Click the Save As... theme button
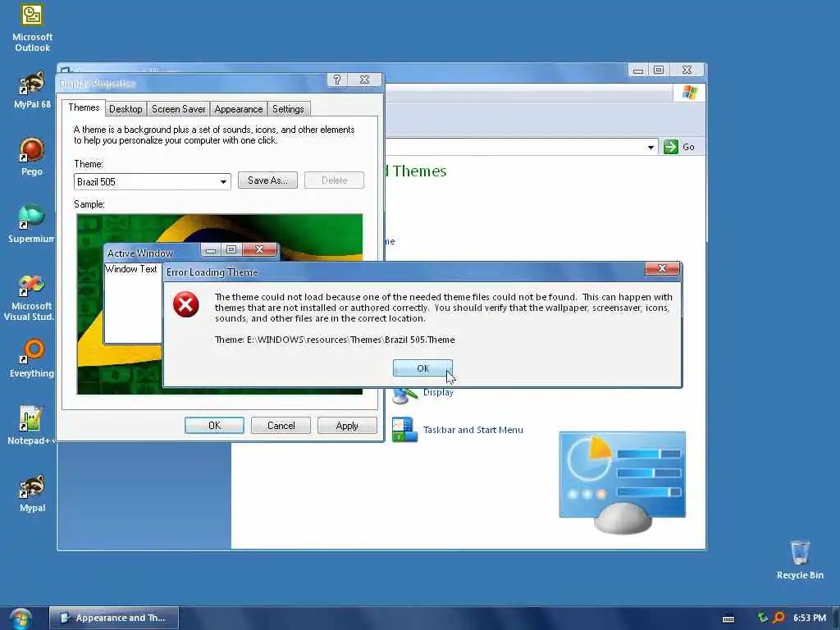840x630 pixels. coord(268,180)
